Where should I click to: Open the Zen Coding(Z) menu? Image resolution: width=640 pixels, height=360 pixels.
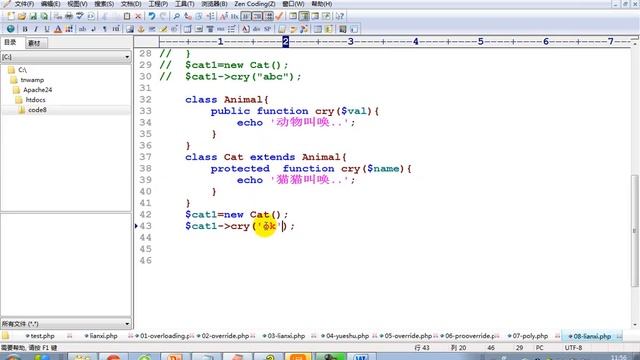click(x=255, y=4)
